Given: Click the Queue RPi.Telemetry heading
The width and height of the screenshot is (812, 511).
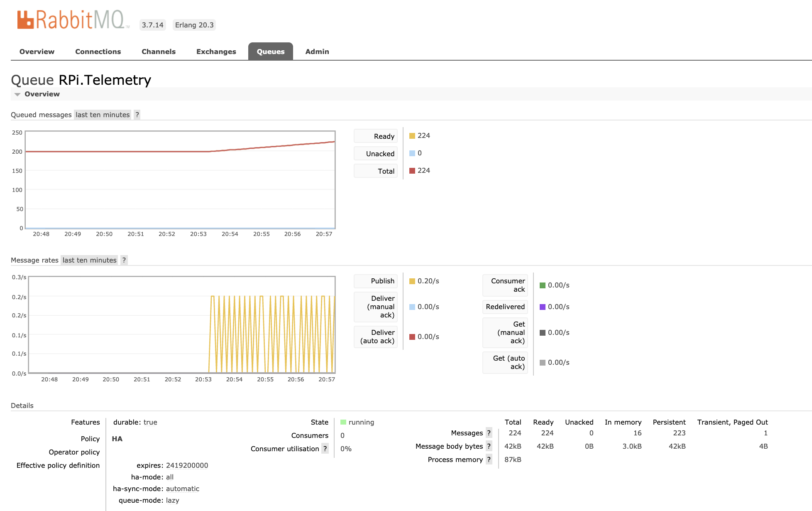Looking at the screenshot, I should [x=81, y=80].
